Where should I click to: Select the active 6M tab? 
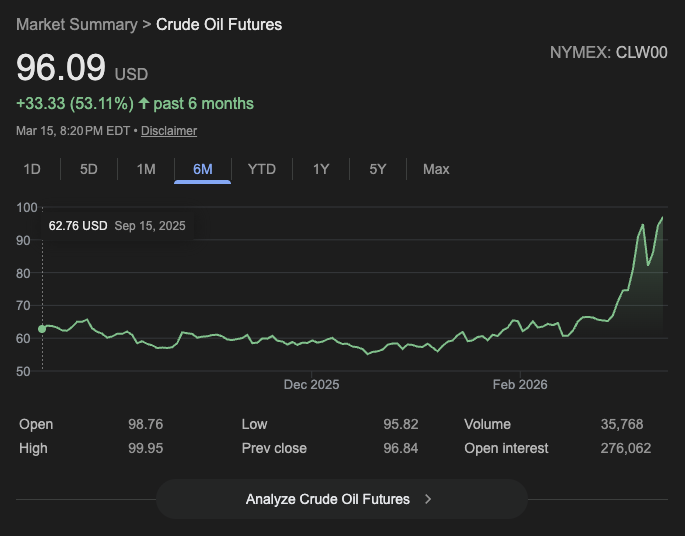[x=203, y=169]
